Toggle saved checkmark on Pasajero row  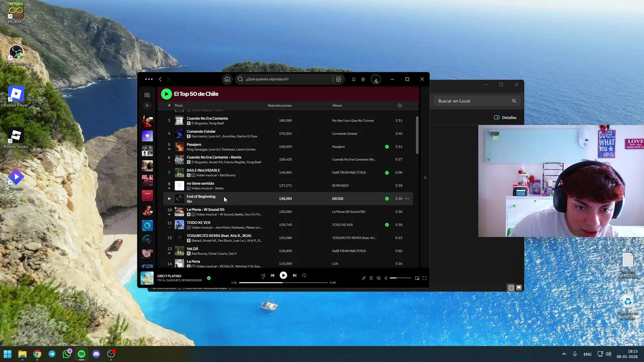click(387, 147)
